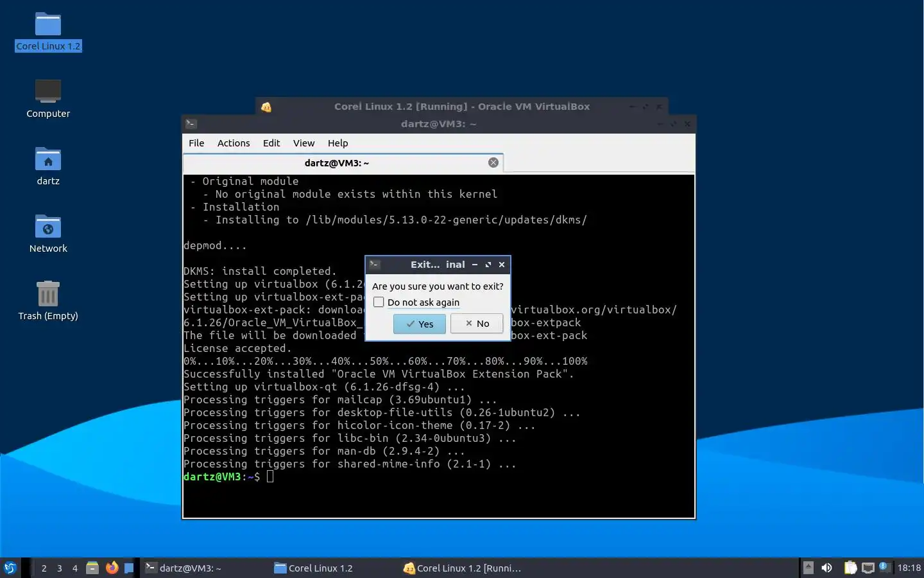Click the 'depmod....' output line

click(215, 245)
